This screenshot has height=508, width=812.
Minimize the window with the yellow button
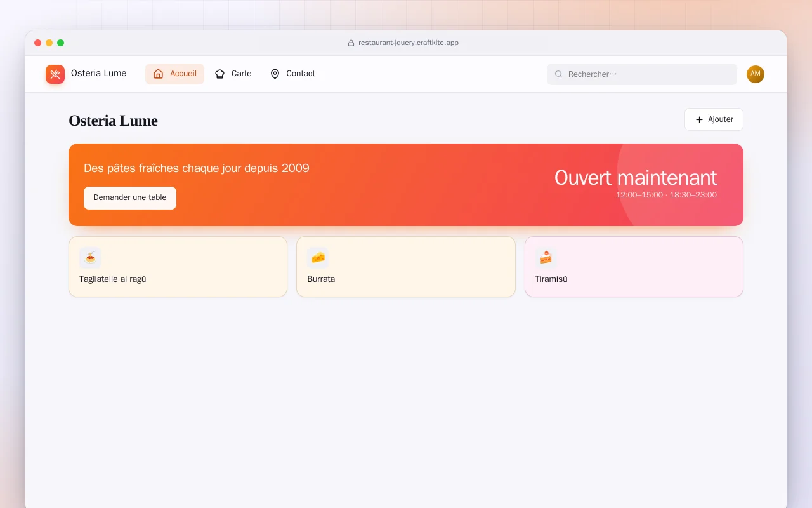click(x=49, y=43)
